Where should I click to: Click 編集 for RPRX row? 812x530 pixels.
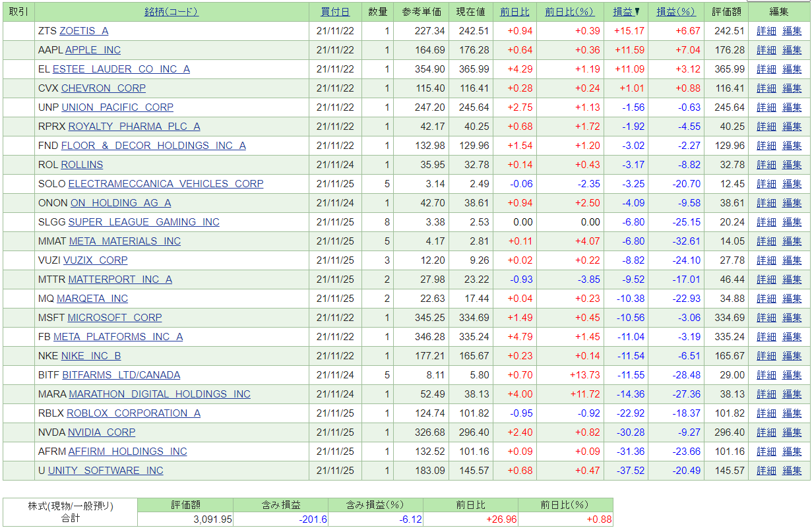(x=792, y=127)
